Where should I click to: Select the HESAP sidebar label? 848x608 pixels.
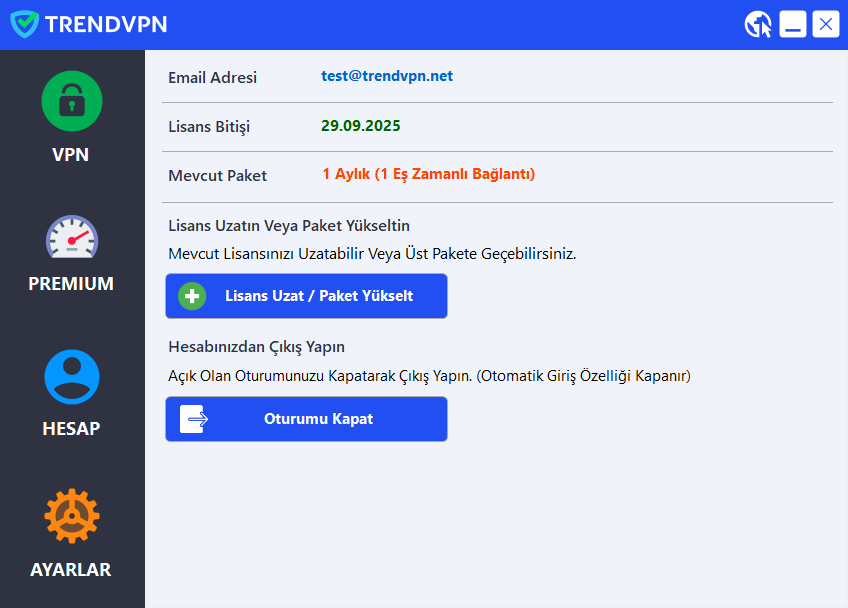(71, 429)
